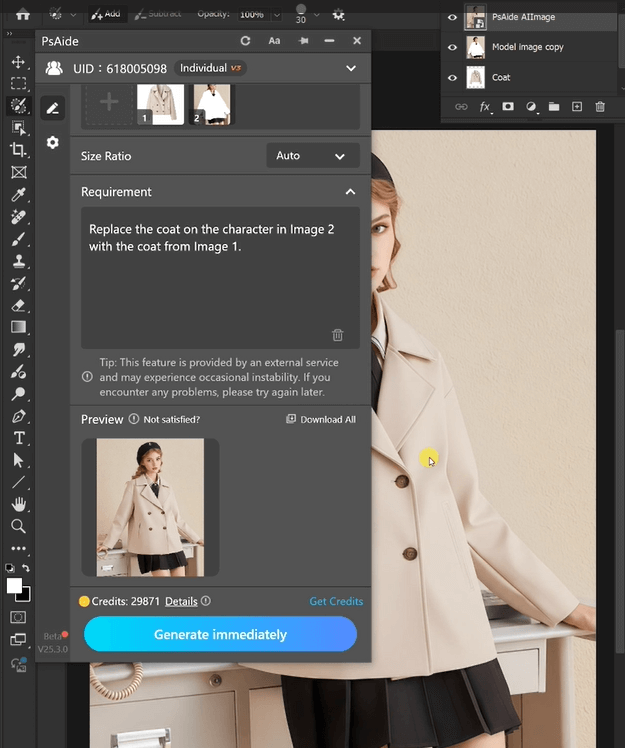Screen dimensions: 625x748
Task: Hide the Model image copy layer
Action: pyautogui.click(x=452, y=47)
